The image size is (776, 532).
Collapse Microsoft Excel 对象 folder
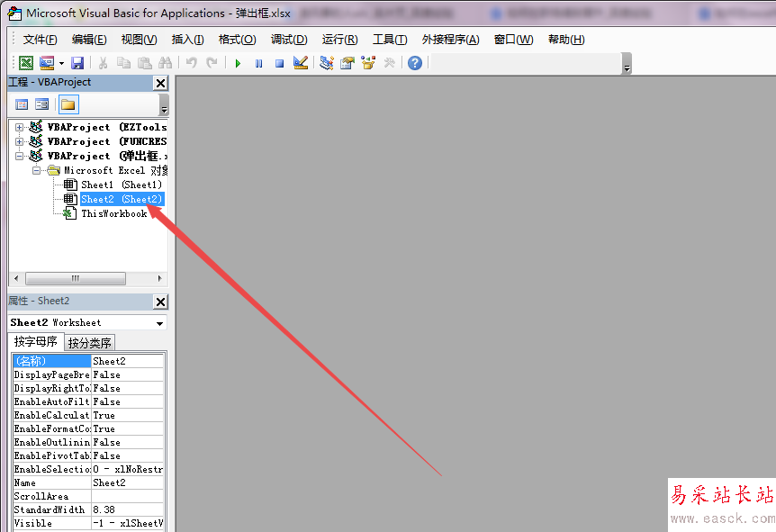(x=36, y=170)
